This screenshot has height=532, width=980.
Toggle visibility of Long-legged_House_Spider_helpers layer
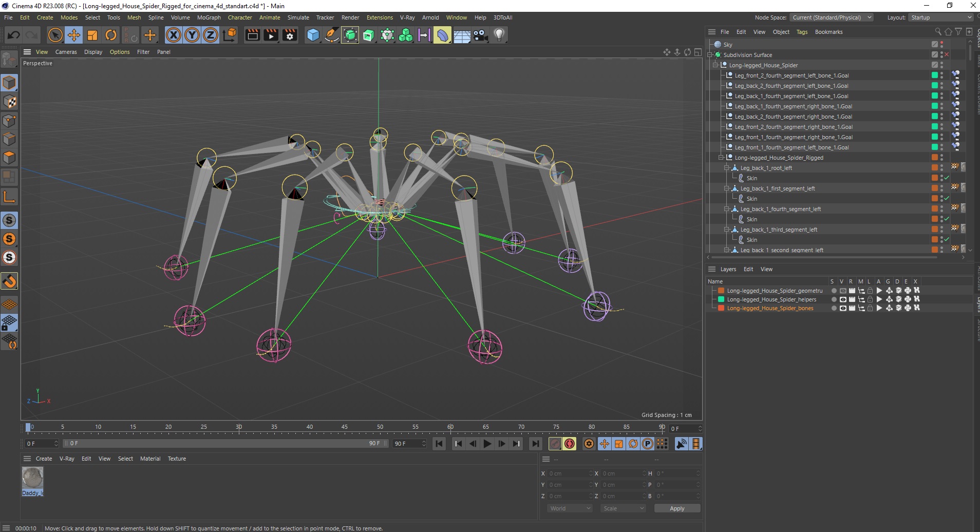point(843,299)
